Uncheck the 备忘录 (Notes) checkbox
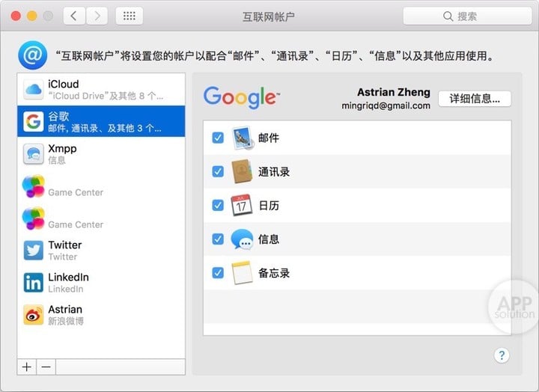539x392 pixels. point(218,273)
